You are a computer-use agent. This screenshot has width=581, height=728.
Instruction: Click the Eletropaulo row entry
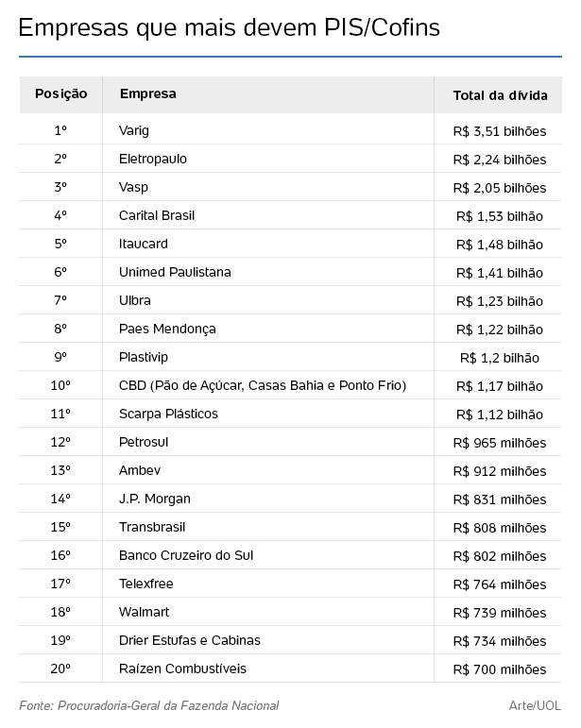[x=153, y=159]
